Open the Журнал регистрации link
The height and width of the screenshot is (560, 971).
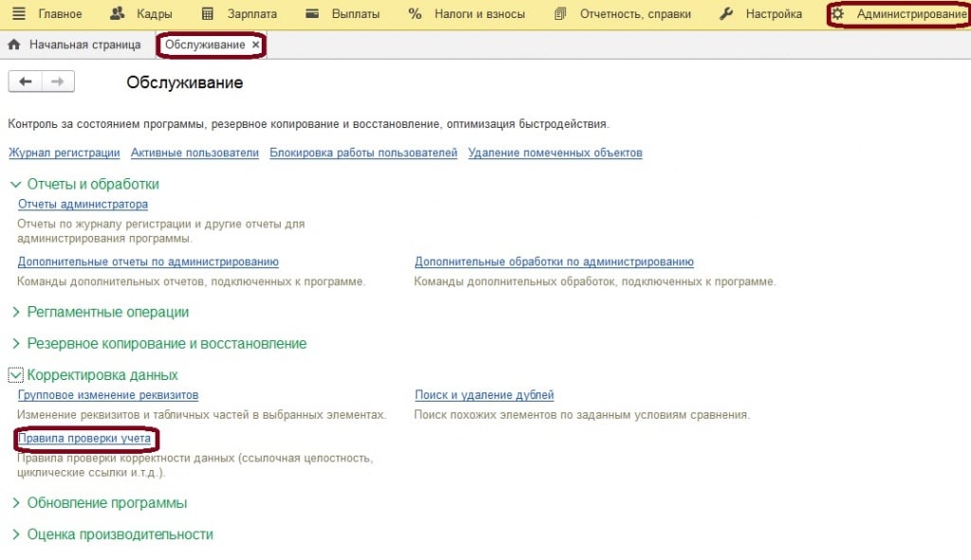click(64, 153)
